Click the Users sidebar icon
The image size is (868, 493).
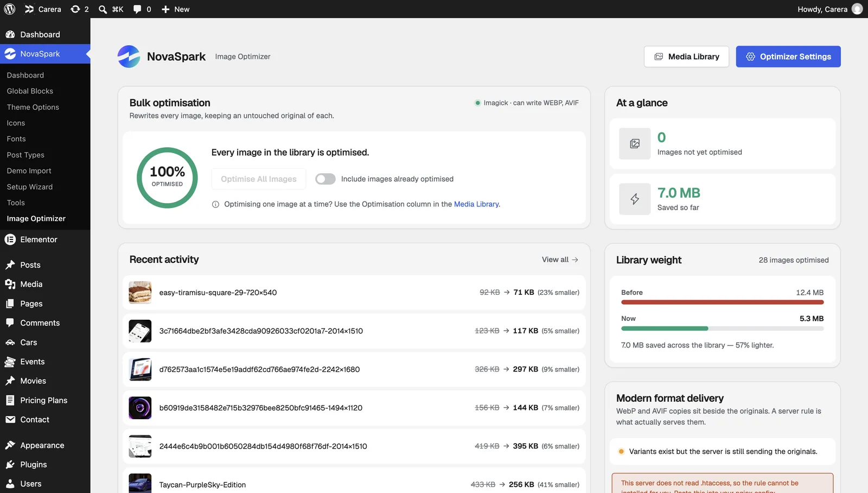click(10, 484)
